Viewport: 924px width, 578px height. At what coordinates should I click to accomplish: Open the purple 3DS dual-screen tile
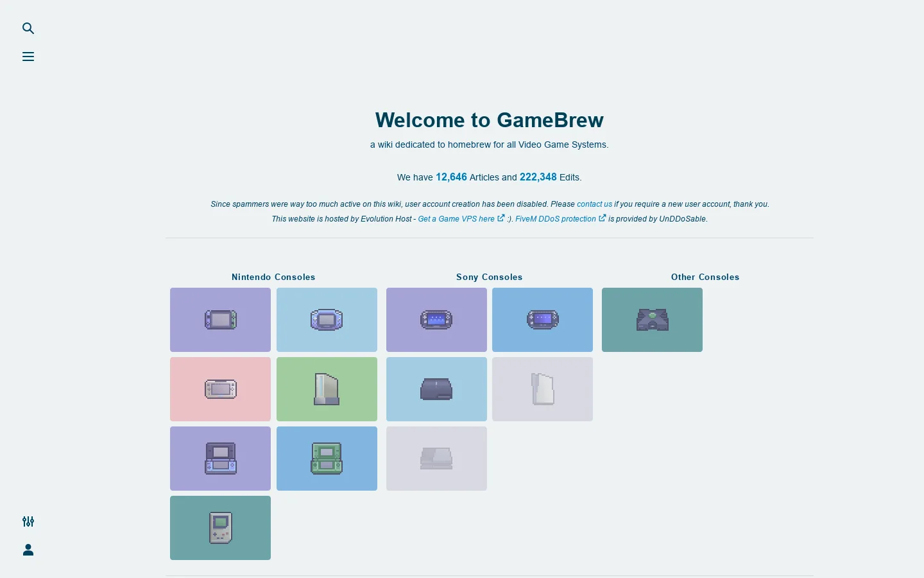[x=220, y=459]
